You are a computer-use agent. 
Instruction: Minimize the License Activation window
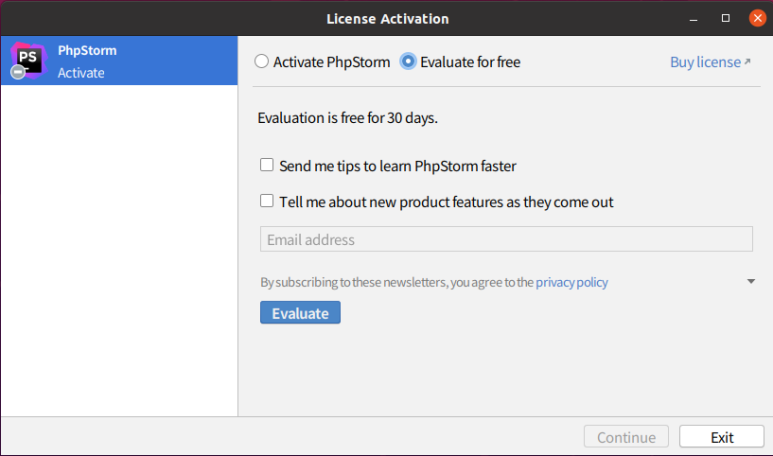(693, 19)
